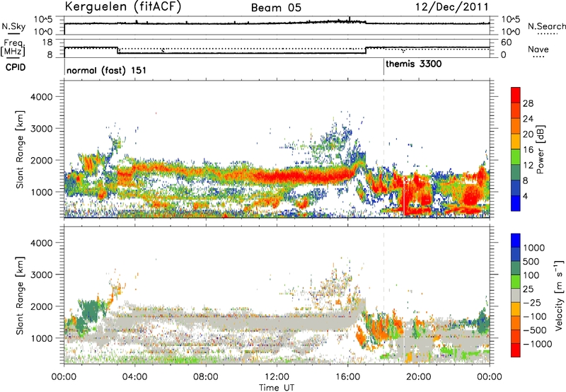Screen dimensions: 566x392
Task: Click the red bottom of Velocity colorbar
Action: [x=516, y=350]
